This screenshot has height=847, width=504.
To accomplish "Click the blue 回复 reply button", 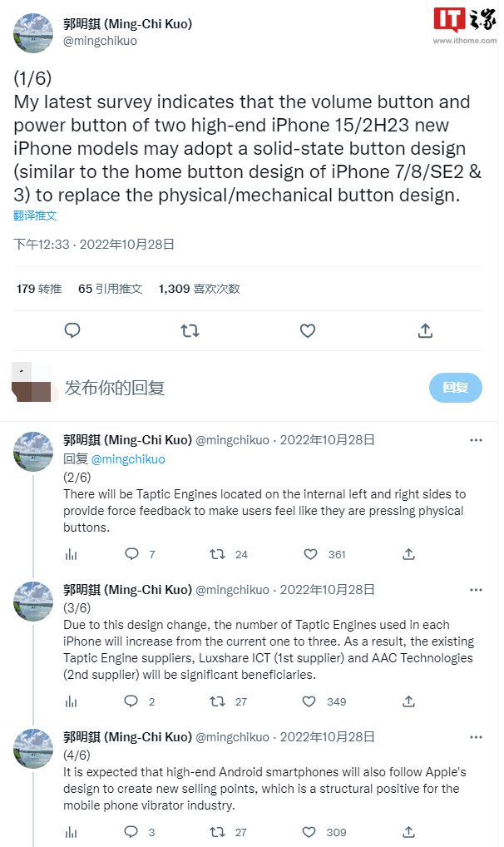I will tap(456, 388).
